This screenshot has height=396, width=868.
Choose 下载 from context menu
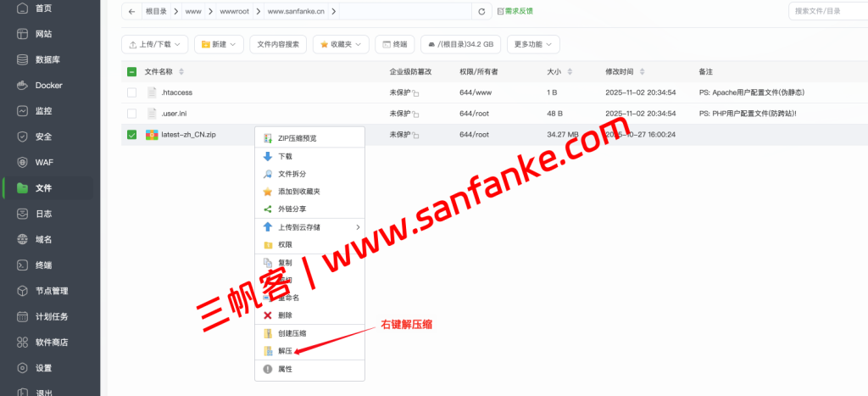309,157
